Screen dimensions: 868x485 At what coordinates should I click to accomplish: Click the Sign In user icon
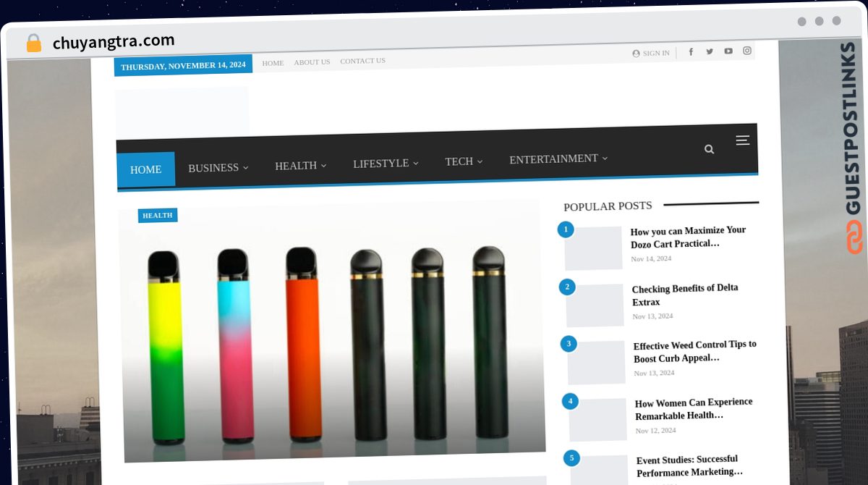636,54
